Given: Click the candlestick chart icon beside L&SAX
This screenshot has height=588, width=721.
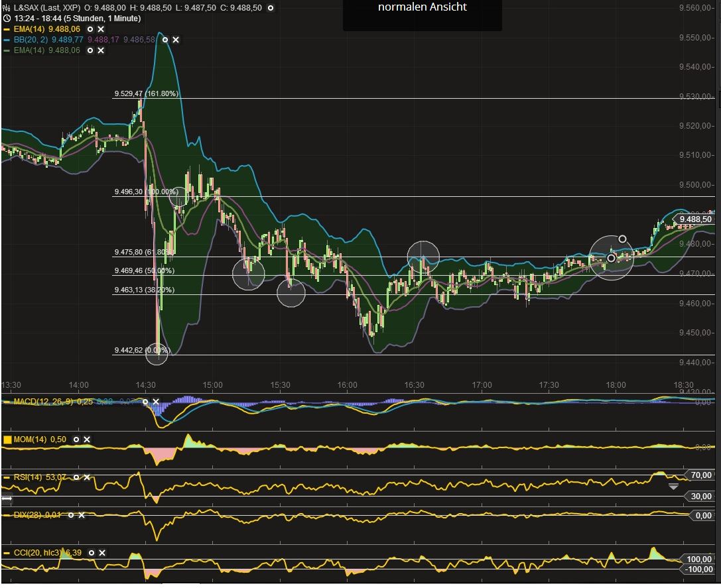Looking at the screenshot, I should 7,9.
